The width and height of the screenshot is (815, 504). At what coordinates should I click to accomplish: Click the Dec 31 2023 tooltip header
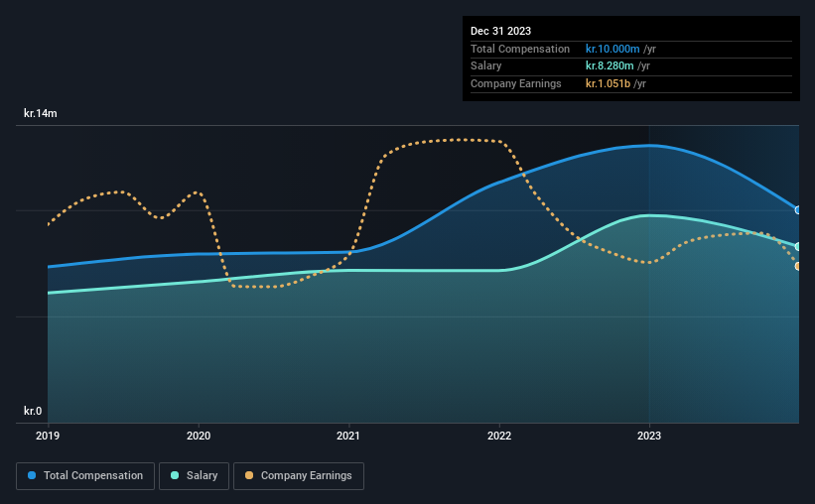coord(500,31)
